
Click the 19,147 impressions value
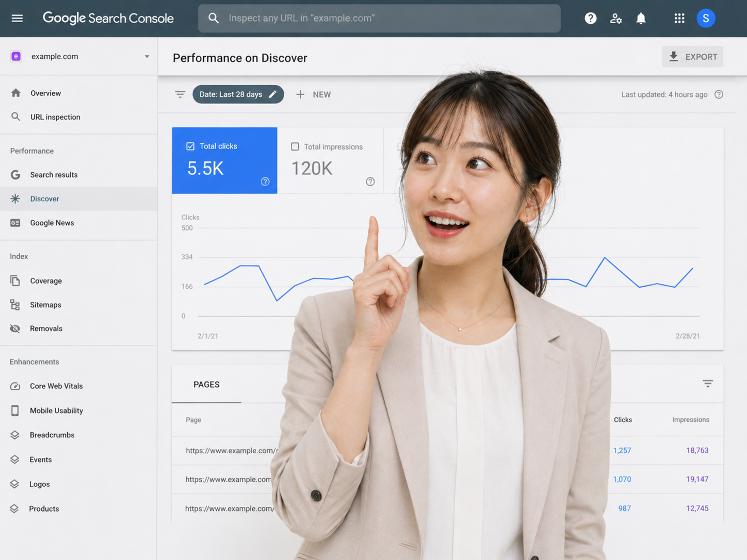click(x=697, y=479)
